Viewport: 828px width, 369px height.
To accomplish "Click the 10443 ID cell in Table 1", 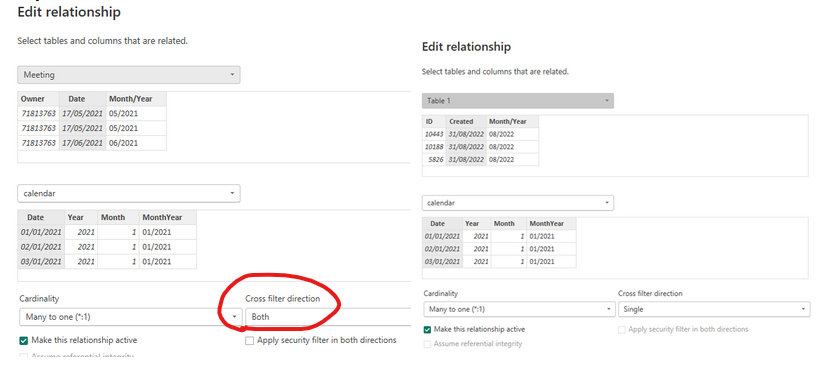I will pos(435,134).
